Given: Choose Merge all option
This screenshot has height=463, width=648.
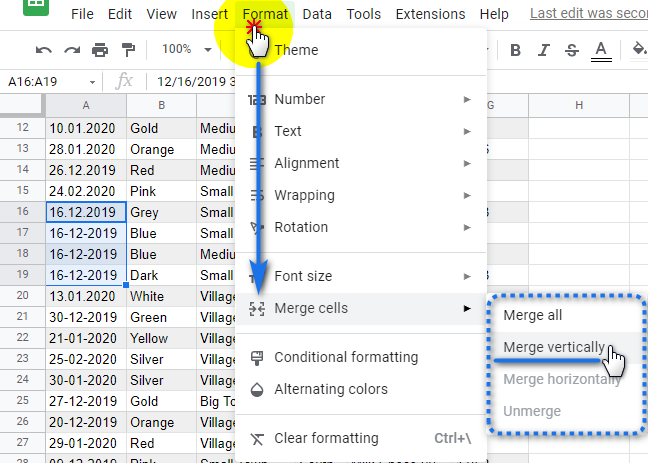Looking at the screenshot, I should [x=566, y=315].
